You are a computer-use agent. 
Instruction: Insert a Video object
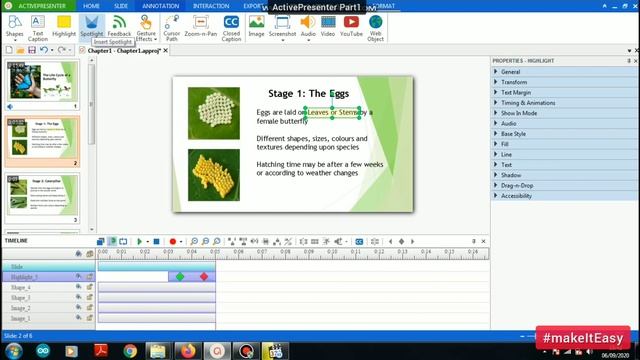328,27
